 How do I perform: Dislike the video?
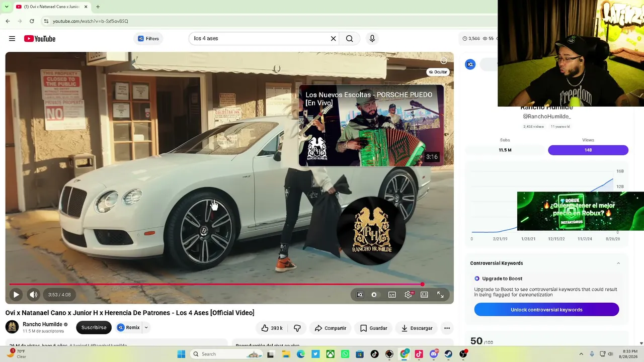pos(297,328)
